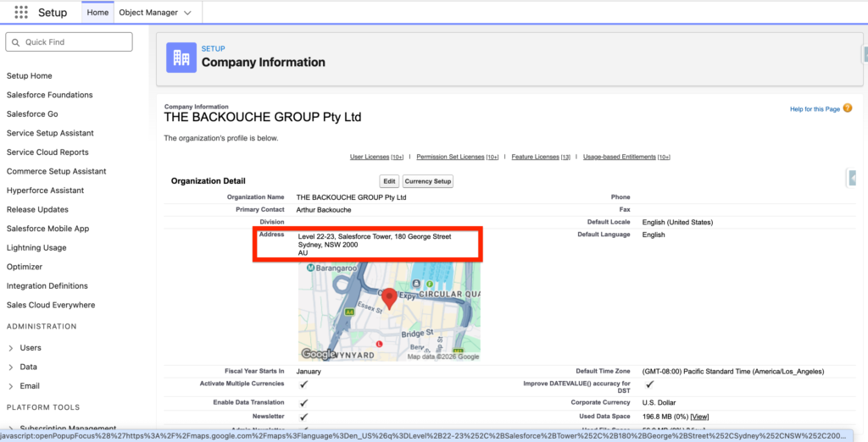Open the Object Manager tab

tap(147, 13)
